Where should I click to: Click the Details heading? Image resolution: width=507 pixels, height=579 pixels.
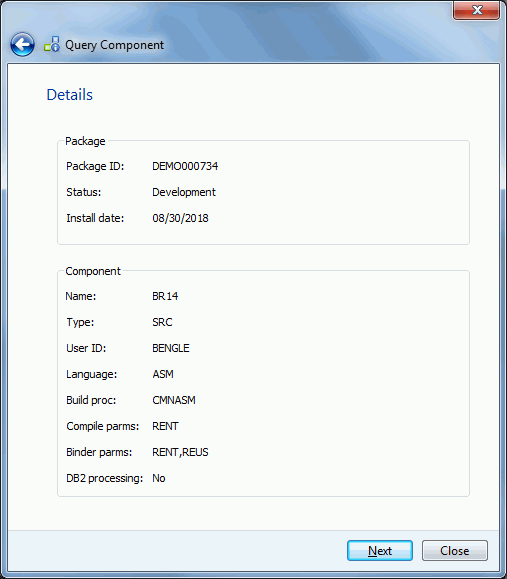coord(69,95)
